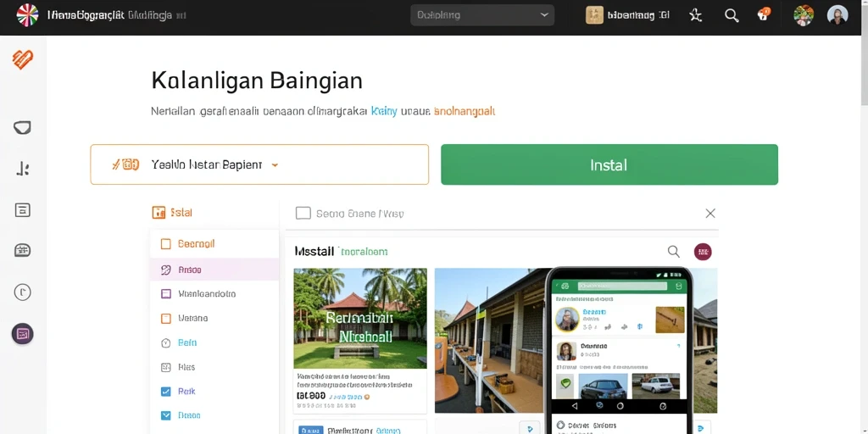Click the green "tnoraloem" text beside Msstail
Image resolution: width=868 pixels, height=434 pixels.
click(364, 252)
